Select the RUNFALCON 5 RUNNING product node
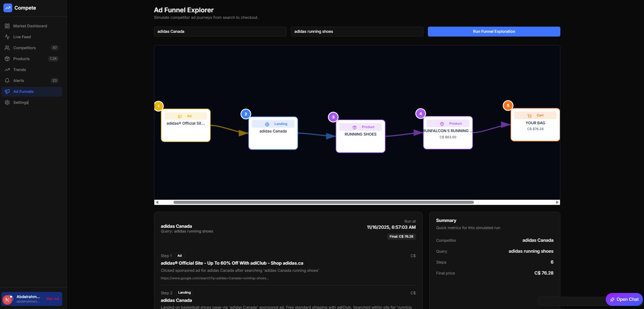 coord(448,133)
